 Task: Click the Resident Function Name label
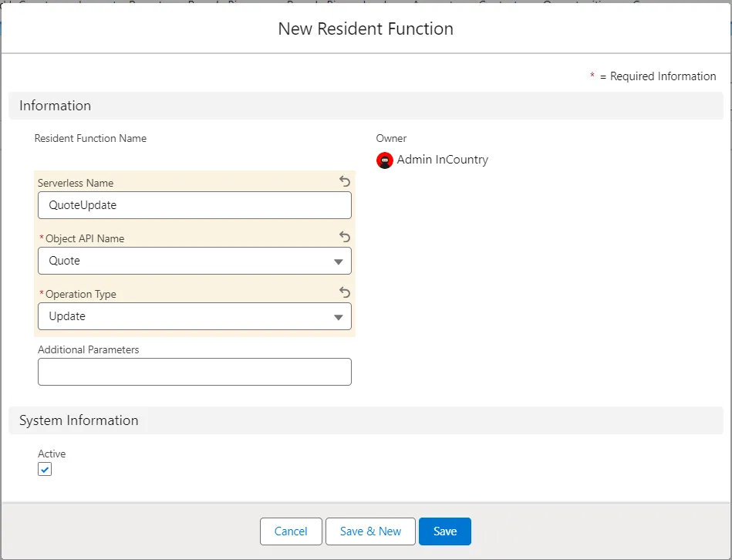pyautogui.click(x=90, y=139)
